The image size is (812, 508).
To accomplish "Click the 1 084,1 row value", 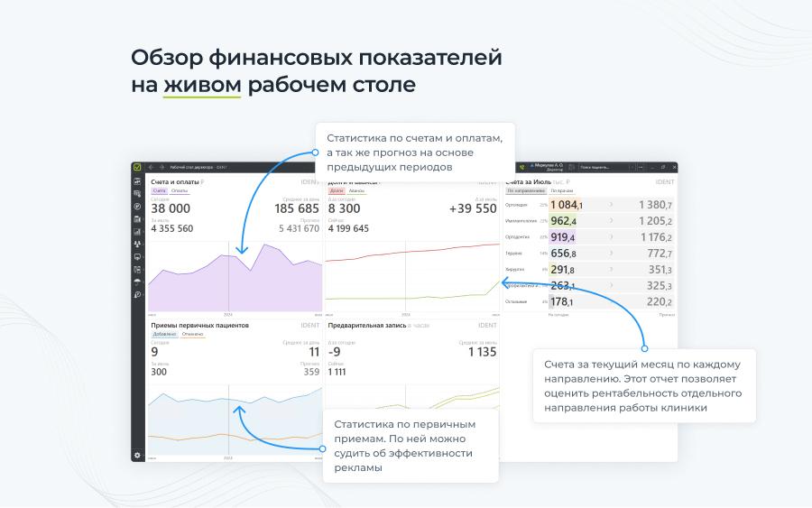I will tap(567, 205).
